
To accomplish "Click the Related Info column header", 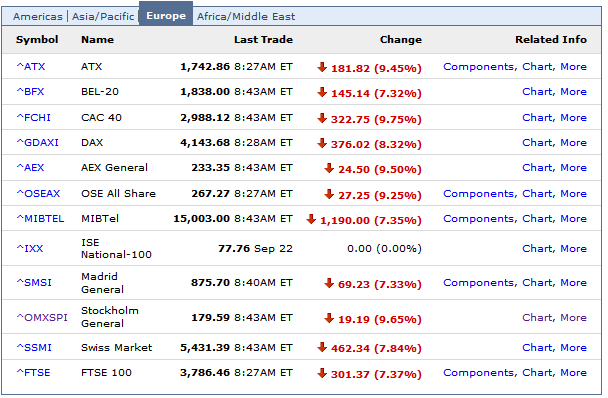I will [x=551, y=40].
